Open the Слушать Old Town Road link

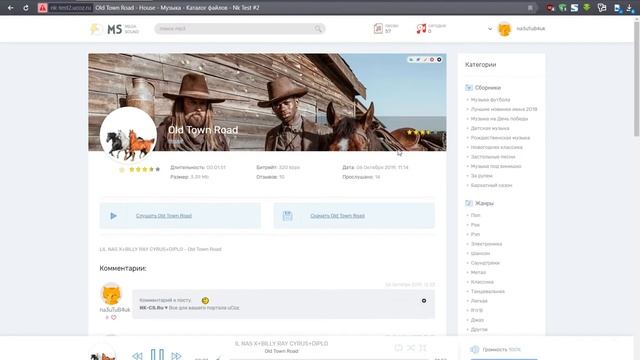tap(164, 216)
